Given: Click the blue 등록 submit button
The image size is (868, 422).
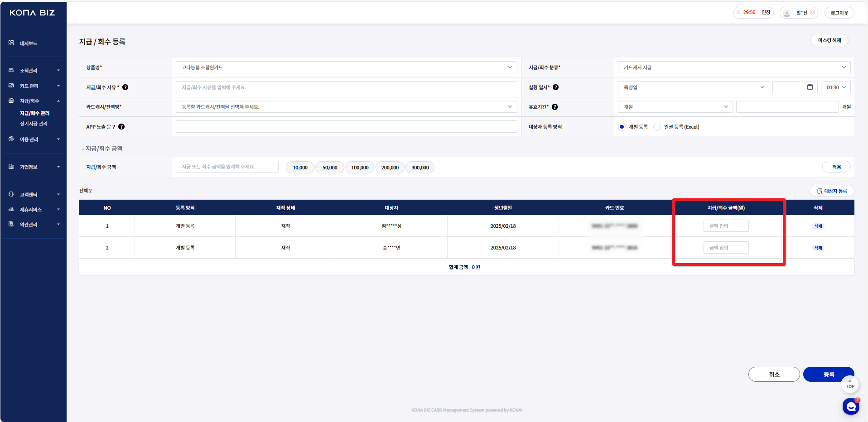Looking at the screenshot, I should point(829,374).
